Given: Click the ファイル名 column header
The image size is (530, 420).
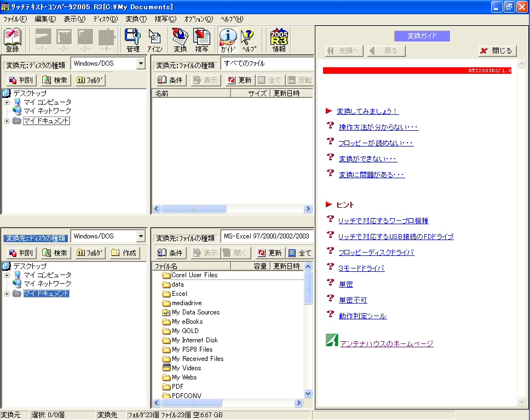Looking at the screenshot, I should click(191, 266).
